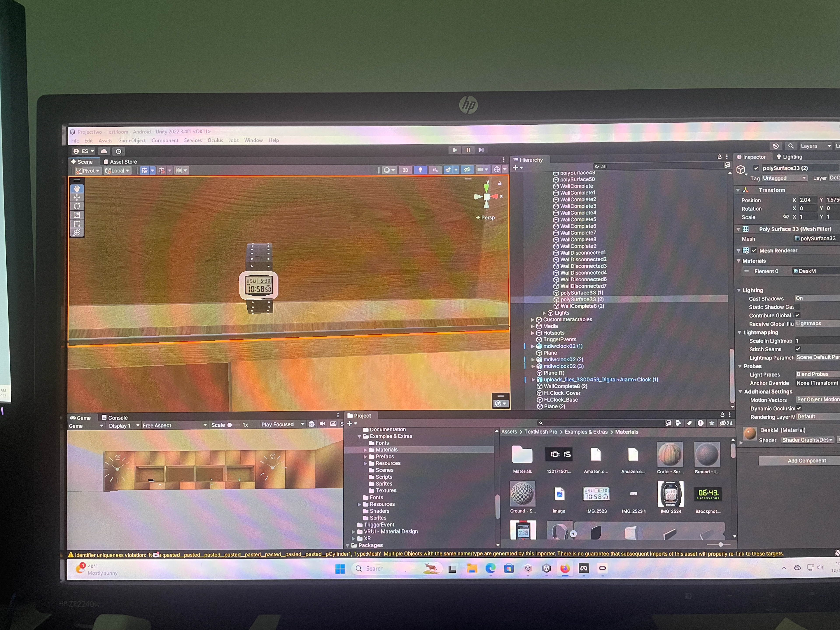Viewport: 840px width, 630px height.
Task: Switch to the Console tab
Action: (x=115, y=418)
